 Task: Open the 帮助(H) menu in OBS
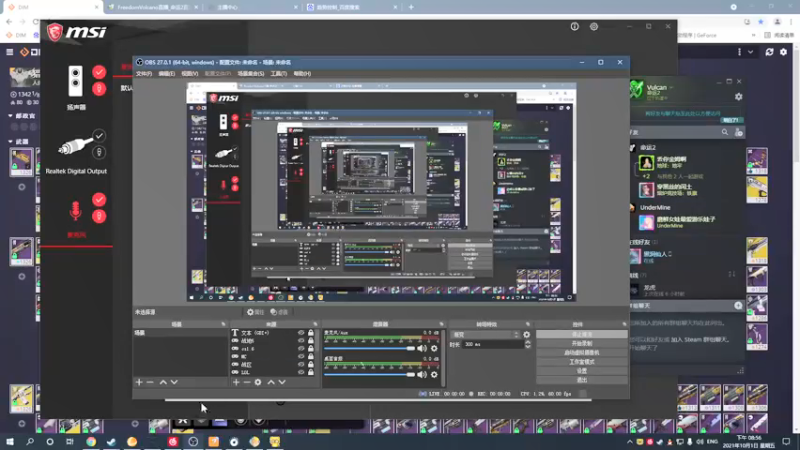302,74
